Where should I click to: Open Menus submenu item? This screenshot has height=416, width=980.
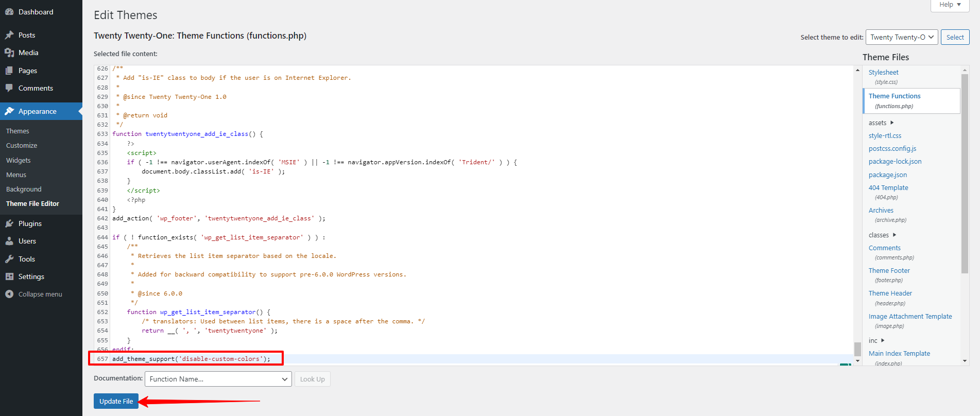(16, 175)
